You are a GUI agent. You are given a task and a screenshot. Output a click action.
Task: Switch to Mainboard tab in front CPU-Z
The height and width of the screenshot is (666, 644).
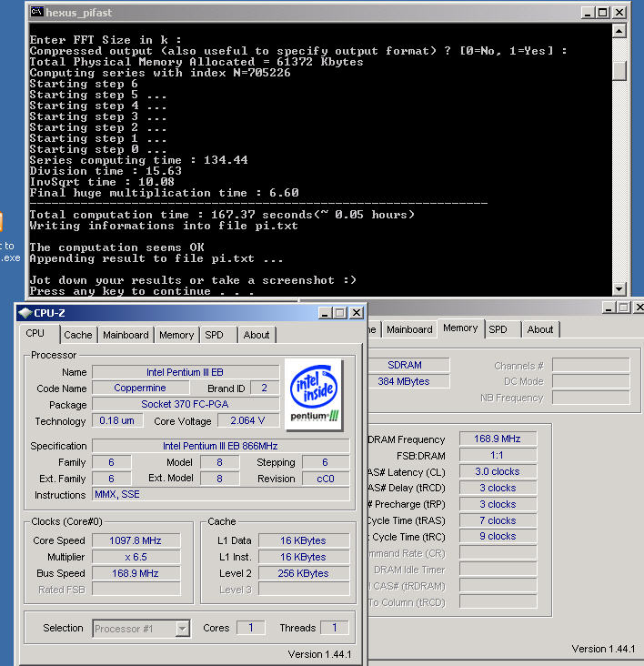[x=126, y=335]
